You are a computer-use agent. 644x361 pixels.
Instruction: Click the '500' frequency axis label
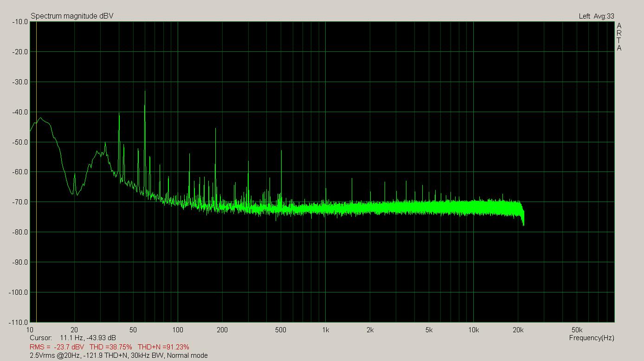(281, 330)
